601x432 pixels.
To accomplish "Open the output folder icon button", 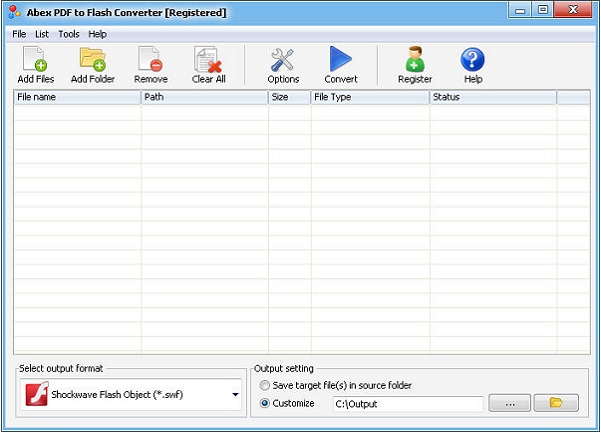I will 556,403.
